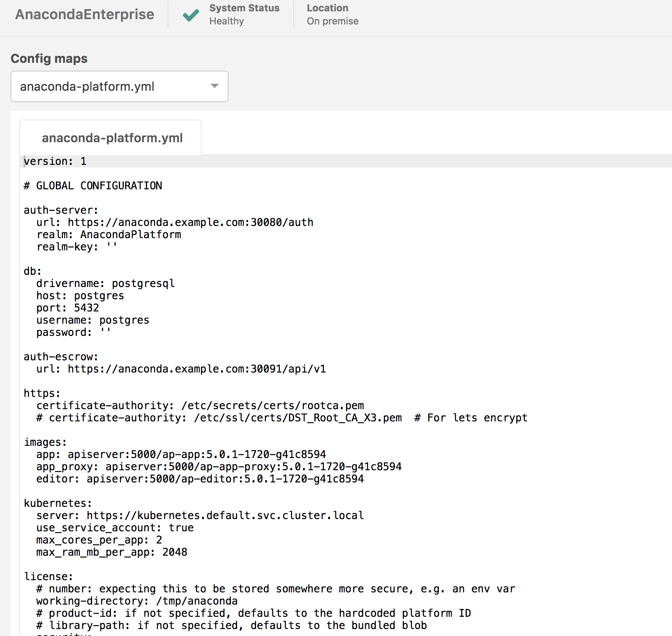Click the 'max_ram_mb_per_app: 2048' line

(x=112, y=552)
